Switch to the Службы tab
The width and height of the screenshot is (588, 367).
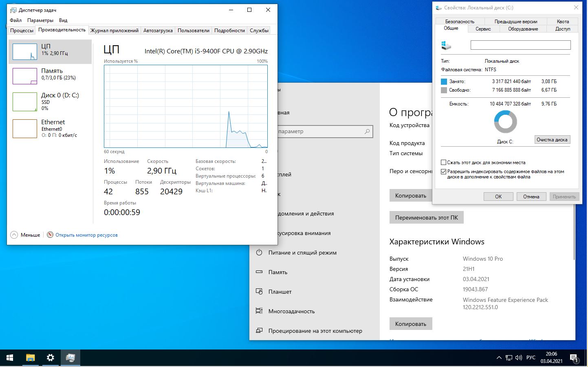(x=259, y=31)
